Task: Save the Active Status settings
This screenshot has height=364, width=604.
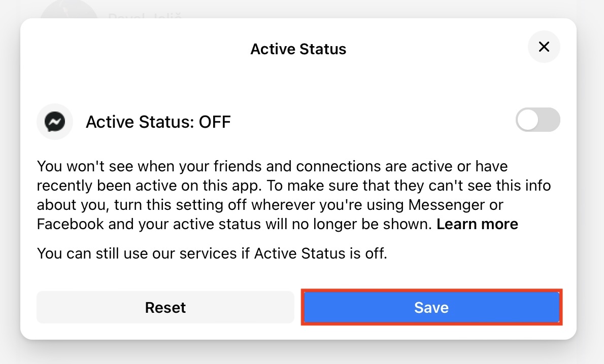Action: (x=431, y=307)
